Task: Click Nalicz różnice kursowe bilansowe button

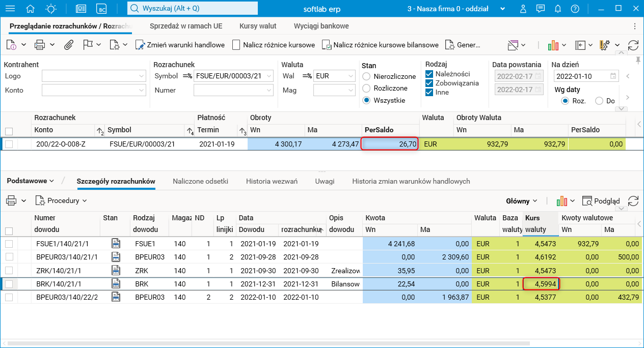Action: pyautogui.click(x=380, y=45)
